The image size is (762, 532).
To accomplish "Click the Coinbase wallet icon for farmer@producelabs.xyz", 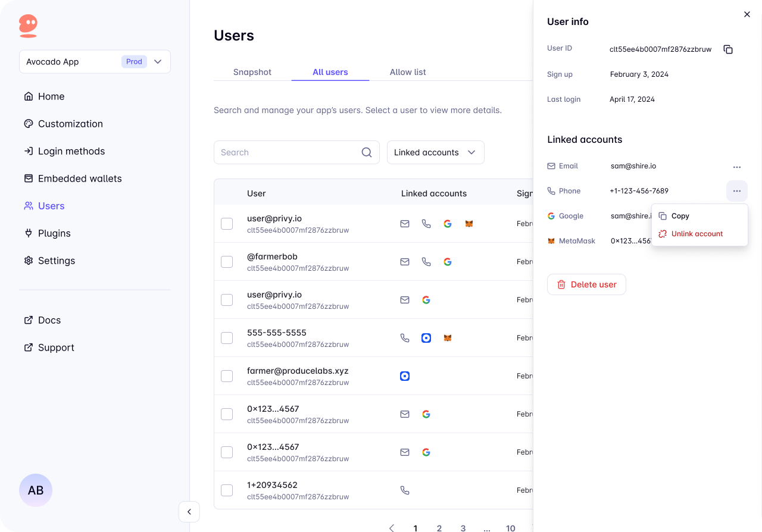I will pos(405,375).
